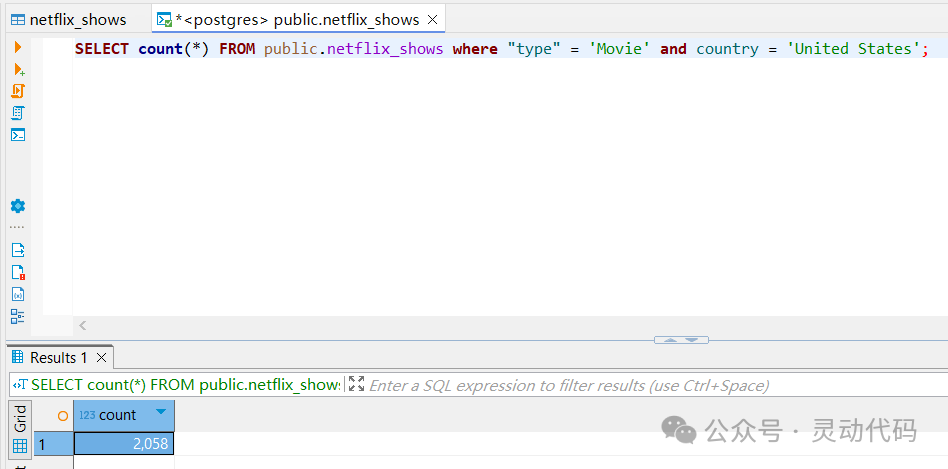Click the and keyword in the query

(x=674, y=49)
